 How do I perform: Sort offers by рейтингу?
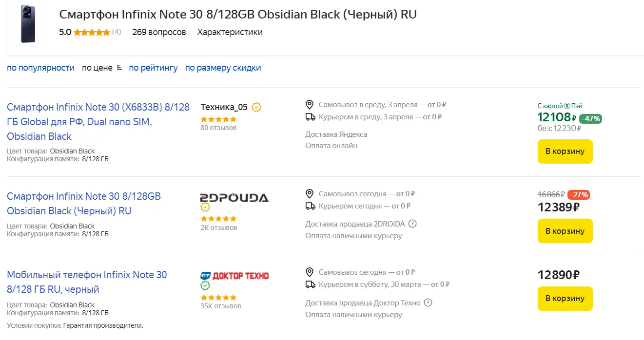[x=153, y=68]
